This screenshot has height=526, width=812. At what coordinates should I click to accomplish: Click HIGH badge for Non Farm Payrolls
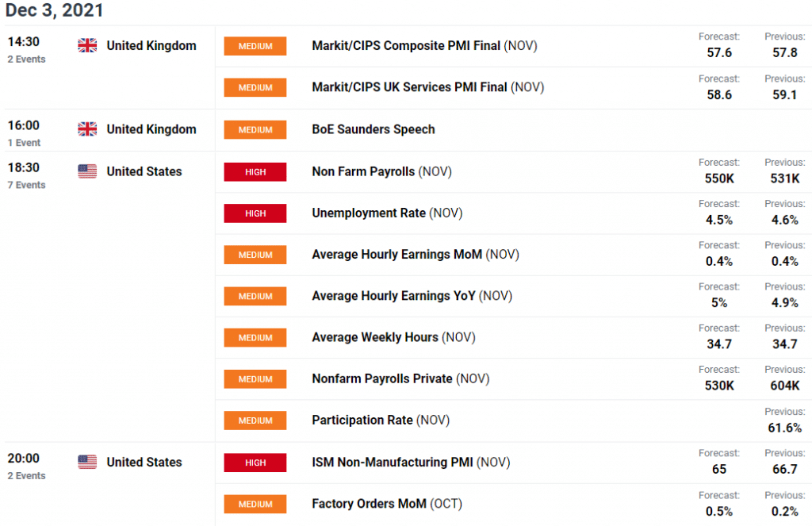[x=255, y=172]
